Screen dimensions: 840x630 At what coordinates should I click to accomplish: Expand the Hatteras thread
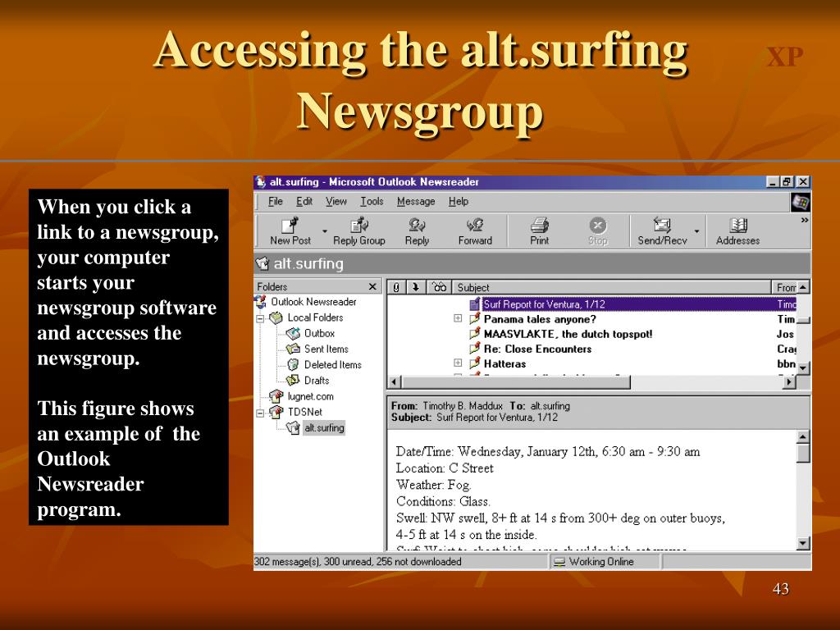pyautogui.click(x=458, y=363)
